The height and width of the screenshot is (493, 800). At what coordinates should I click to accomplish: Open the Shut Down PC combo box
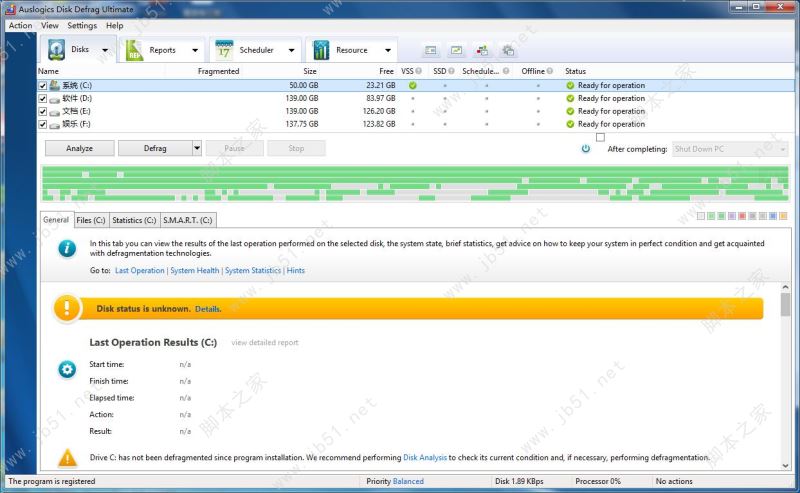pos(730,149)
